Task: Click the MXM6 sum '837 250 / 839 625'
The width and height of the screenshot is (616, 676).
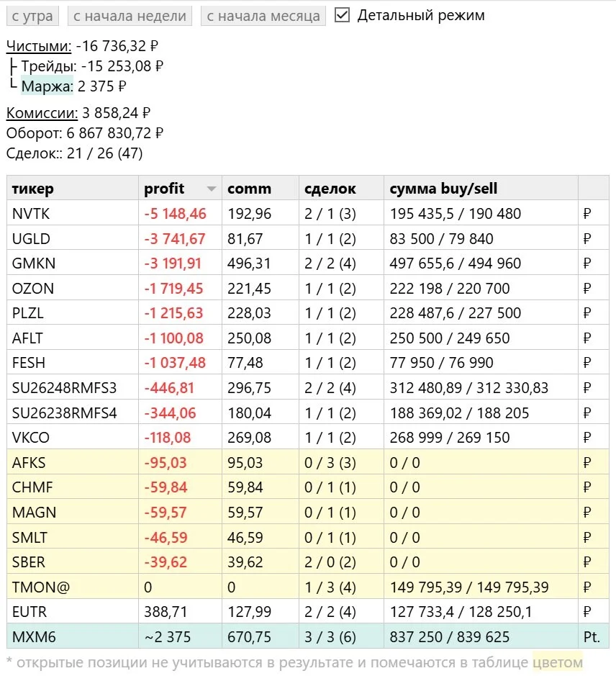Action: click(x=450, y=636)
